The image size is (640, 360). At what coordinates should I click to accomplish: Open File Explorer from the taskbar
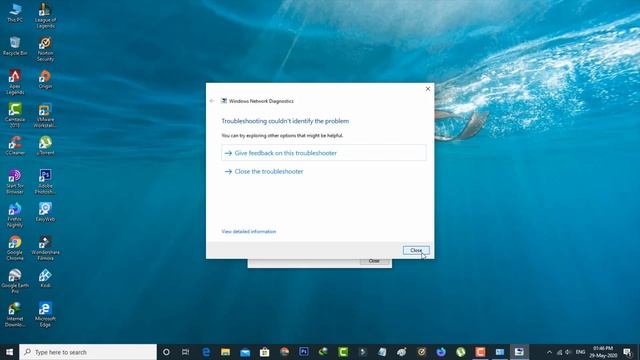click(x=225, y=352)
